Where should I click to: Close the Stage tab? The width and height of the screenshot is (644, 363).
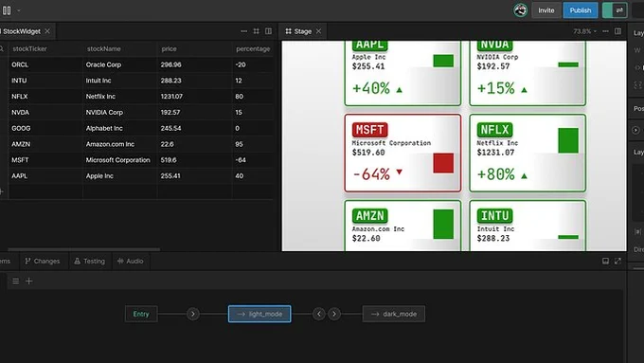click(319, 31)
